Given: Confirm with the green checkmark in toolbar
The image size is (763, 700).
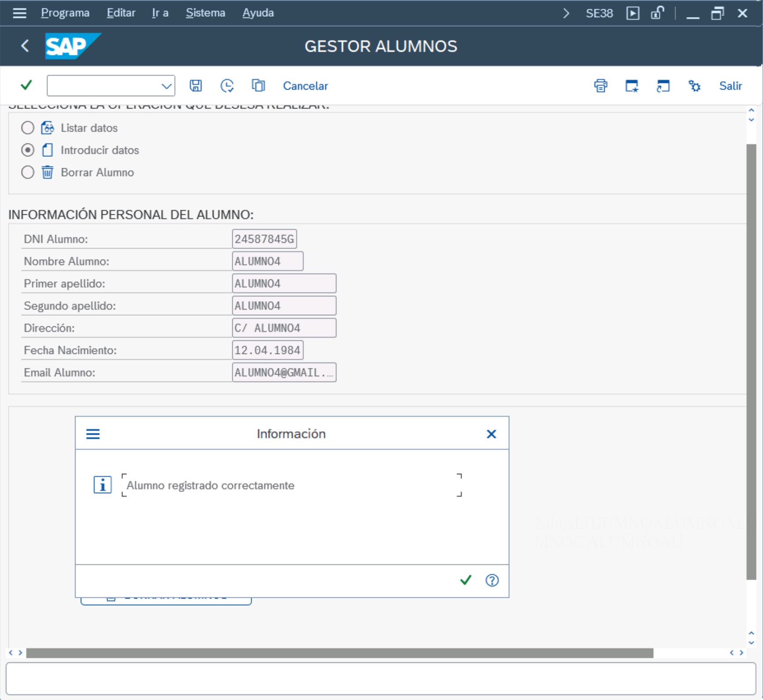Looking at the screenshot, I should 26,85.
